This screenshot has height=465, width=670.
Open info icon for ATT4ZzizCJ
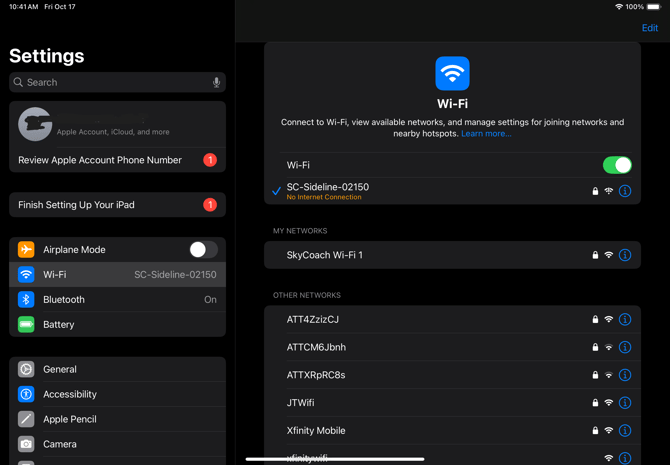coord(625,319)
